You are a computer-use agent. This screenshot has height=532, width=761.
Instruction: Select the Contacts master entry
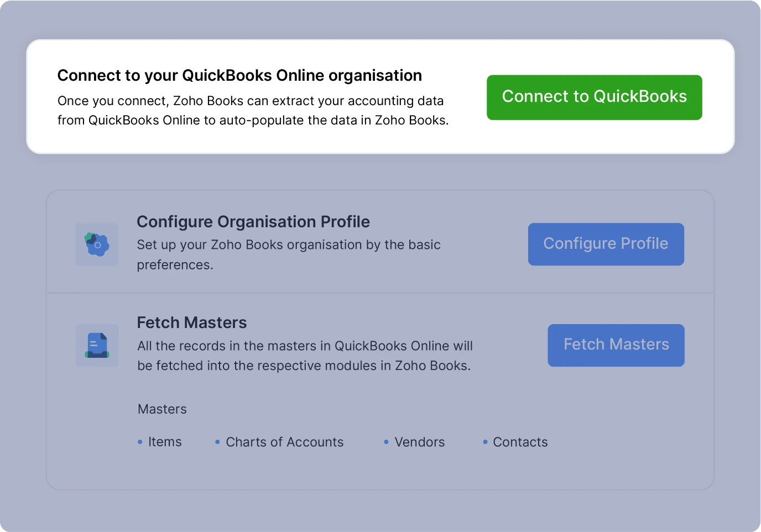click(520, 442)
